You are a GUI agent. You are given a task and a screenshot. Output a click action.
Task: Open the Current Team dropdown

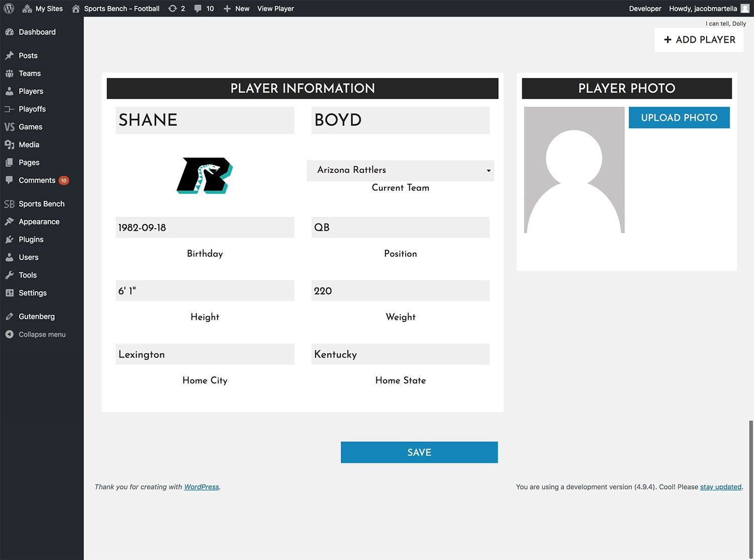[400, 170]
